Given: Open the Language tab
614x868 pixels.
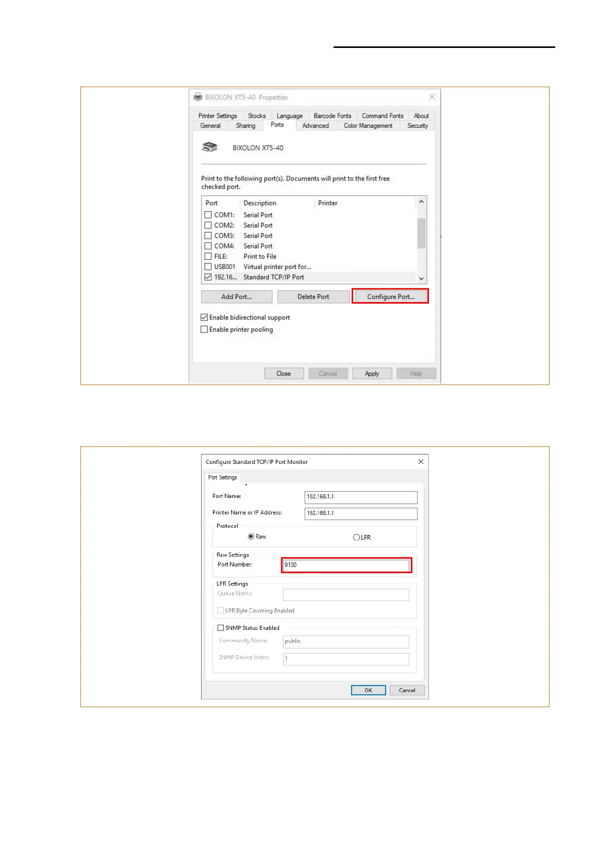Looking at the screenshot, I should [290, 116].
